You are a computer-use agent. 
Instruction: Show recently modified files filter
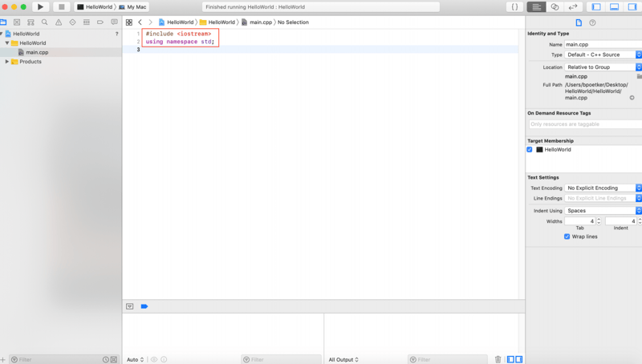(106, 359)
